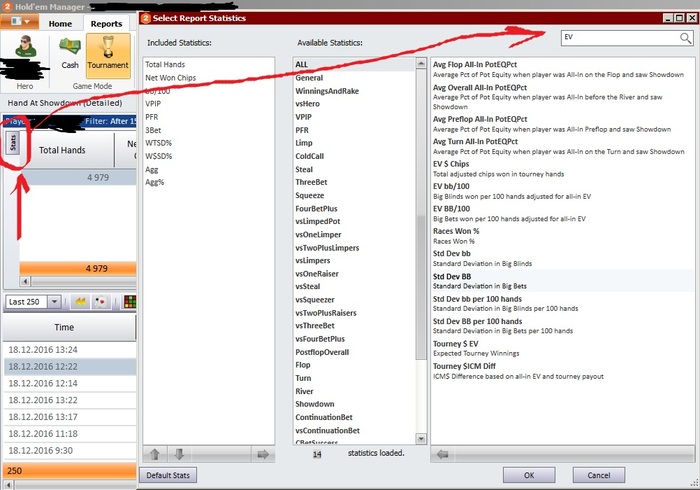The height and width of the screenshot is (490, 700).
Task: Move the selected statistic up with the arrow
Action: coord(155,454)
